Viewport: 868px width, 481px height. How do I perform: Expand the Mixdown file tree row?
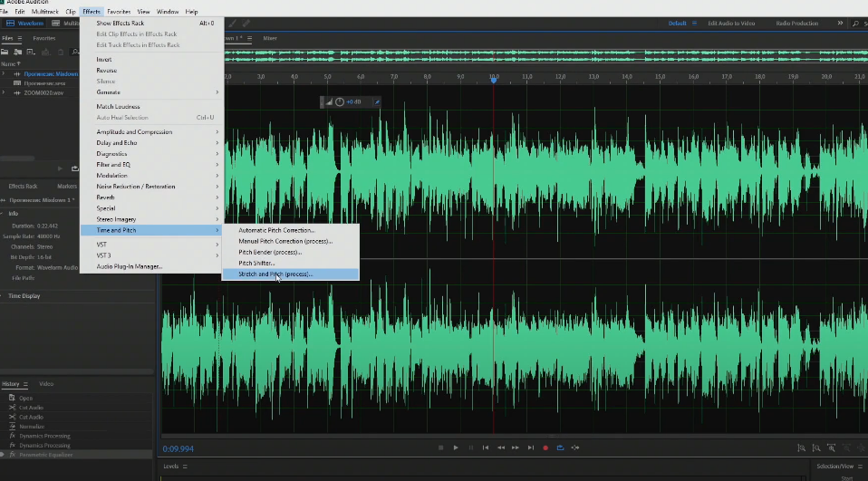4,73
